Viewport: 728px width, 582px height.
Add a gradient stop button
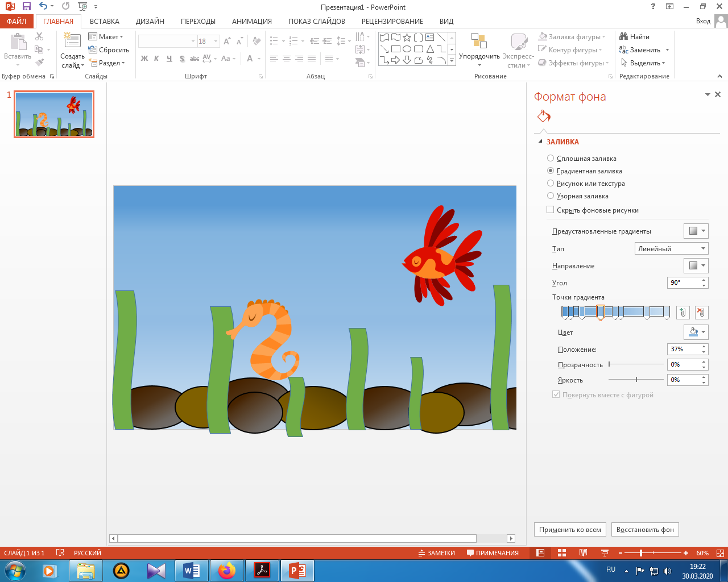(683, 313)
